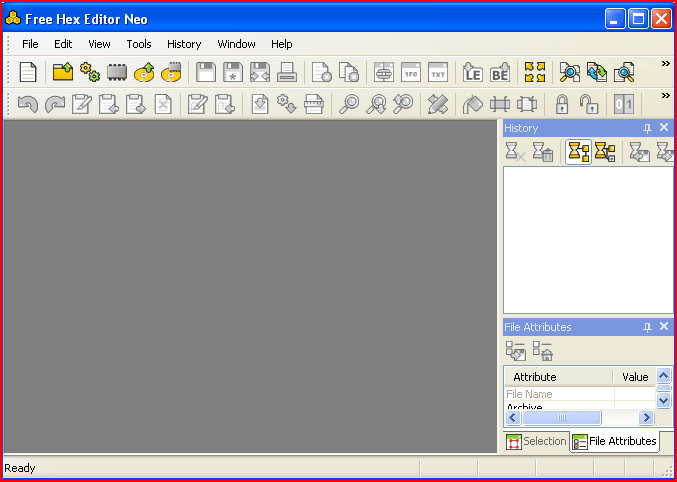Open process with the two gears icon

[x=90, y=72]
